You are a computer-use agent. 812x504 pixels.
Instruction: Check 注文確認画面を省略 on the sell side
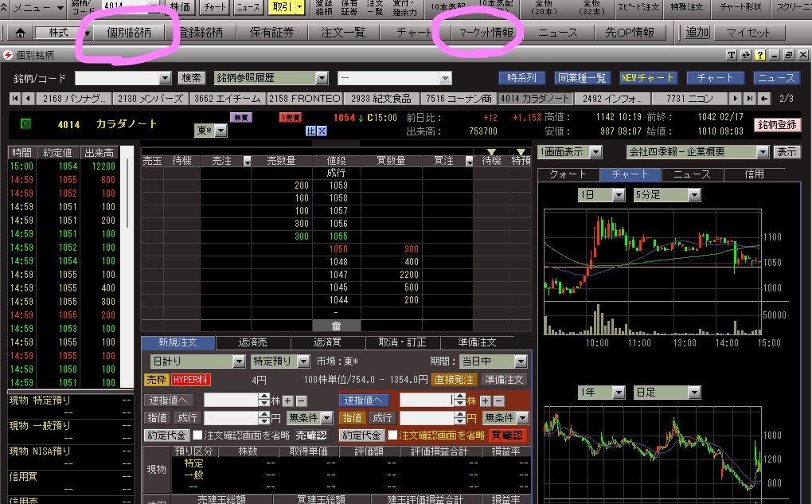tap(197, 435)
